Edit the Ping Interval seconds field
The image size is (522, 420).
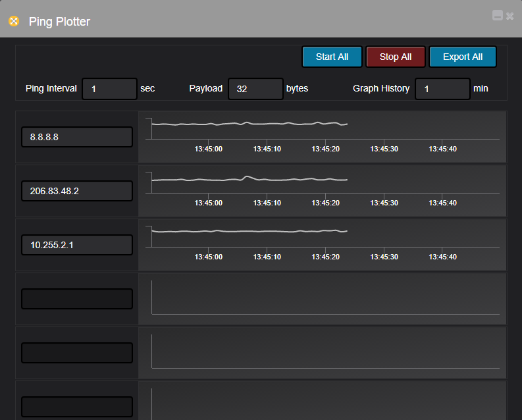point(109,89)
